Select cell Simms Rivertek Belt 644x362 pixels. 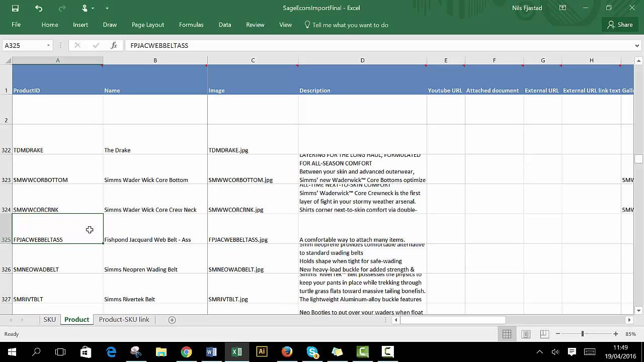155,288
